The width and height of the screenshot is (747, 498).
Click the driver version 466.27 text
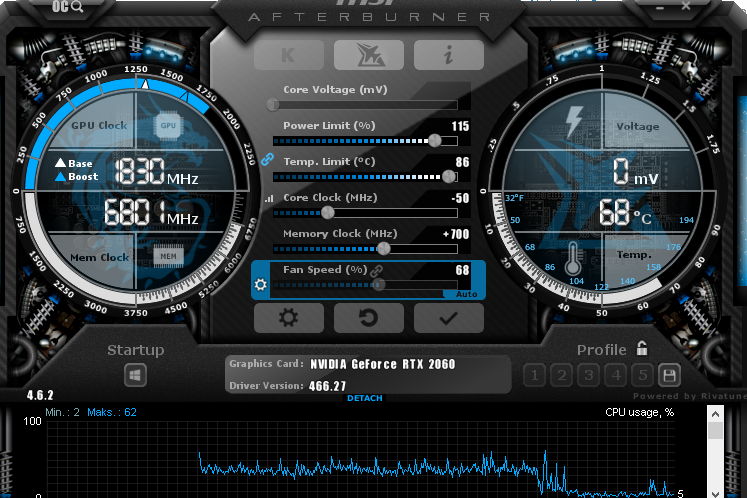327,386
